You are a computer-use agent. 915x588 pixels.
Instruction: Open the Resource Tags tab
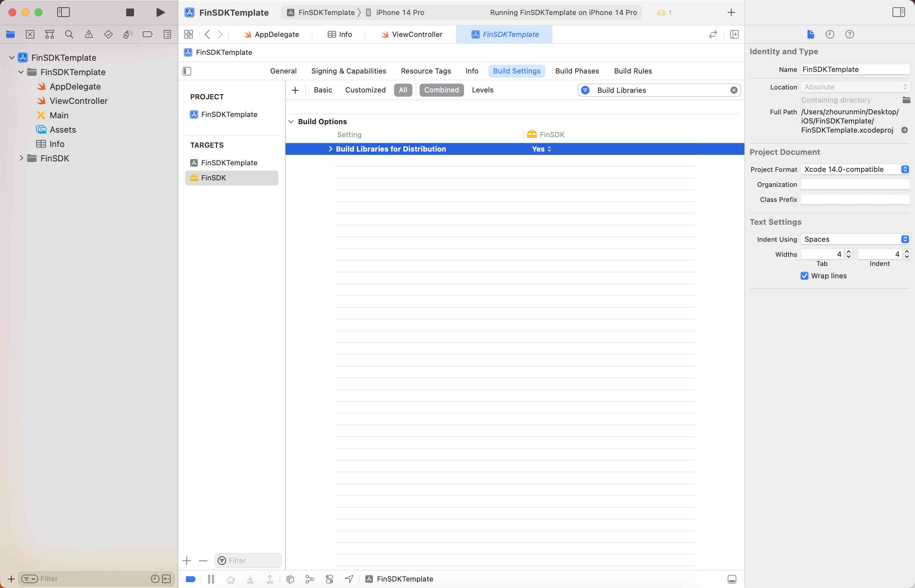(x=426, y=71)
